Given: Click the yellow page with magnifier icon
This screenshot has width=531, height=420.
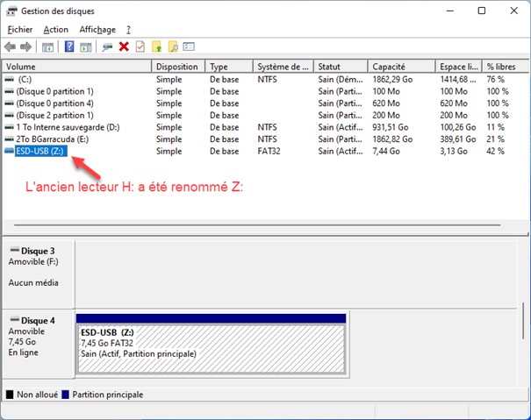Looking at the screenshot, I should (x=172, y=46).
